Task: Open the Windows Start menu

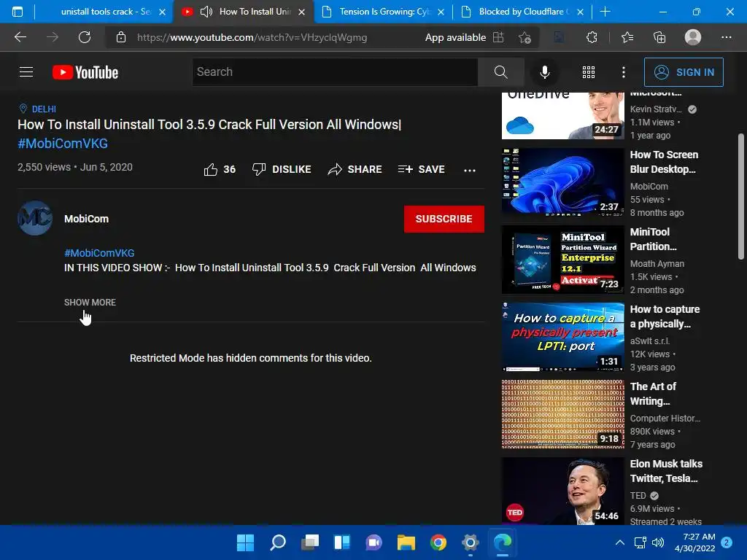Action: click(245, 542)
